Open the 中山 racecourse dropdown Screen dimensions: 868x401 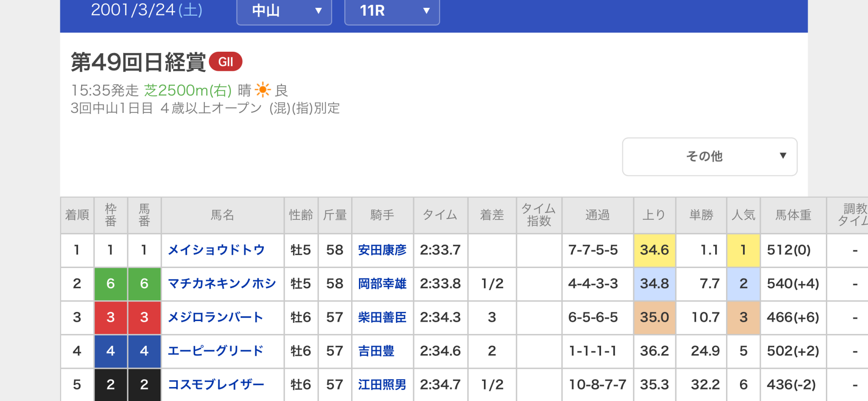tap(284, 11)
